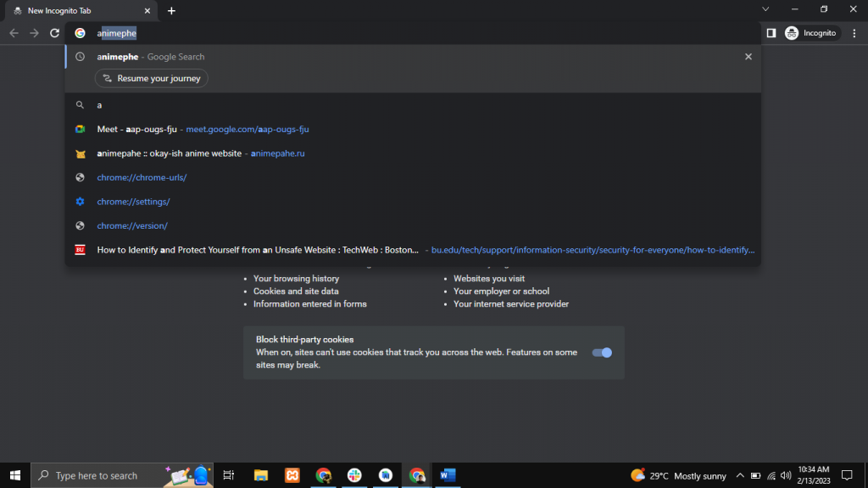Click the volume speaker icon
868x488 pixels.
786,476
